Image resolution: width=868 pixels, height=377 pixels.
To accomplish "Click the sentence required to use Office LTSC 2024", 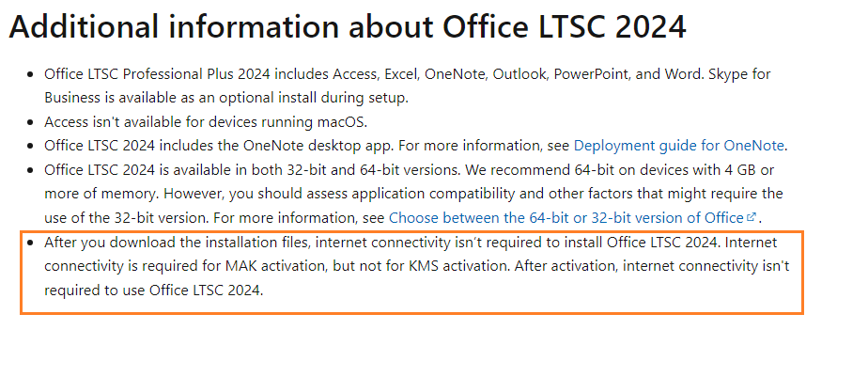I will coord(153,290).
